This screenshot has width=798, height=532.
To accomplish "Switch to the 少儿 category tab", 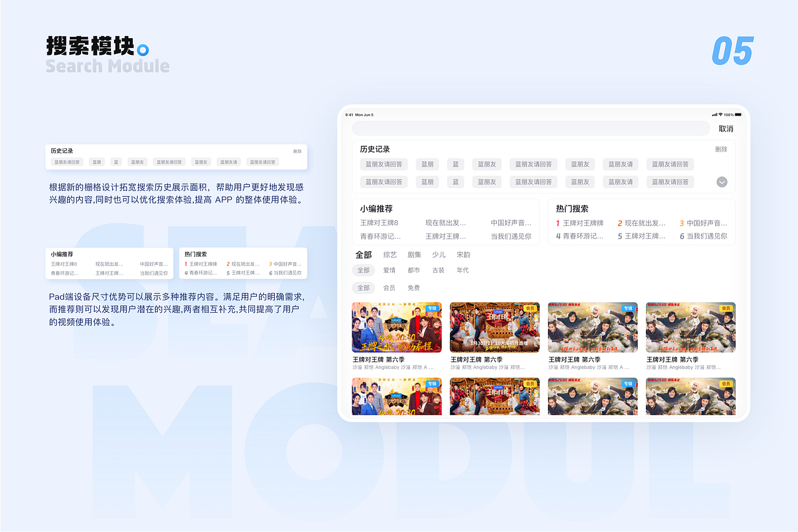I will 439,255.
